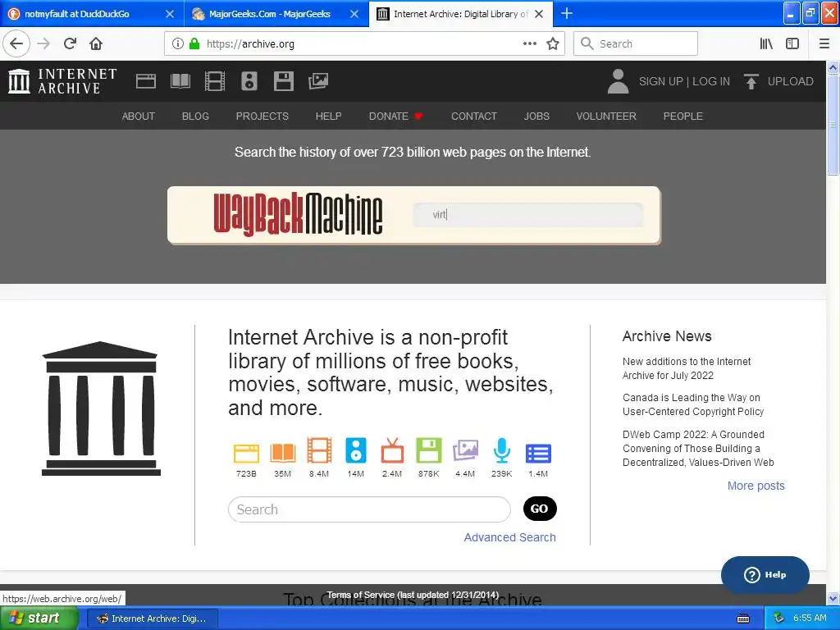
Task: Click the blue Help bubble button
Action: click(765, 575)
